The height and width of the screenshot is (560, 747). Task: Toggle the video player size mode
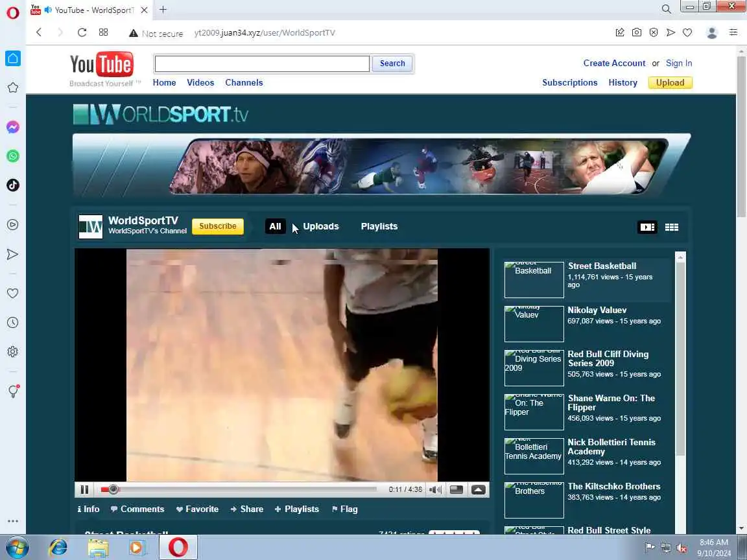(x=456, y=489)
